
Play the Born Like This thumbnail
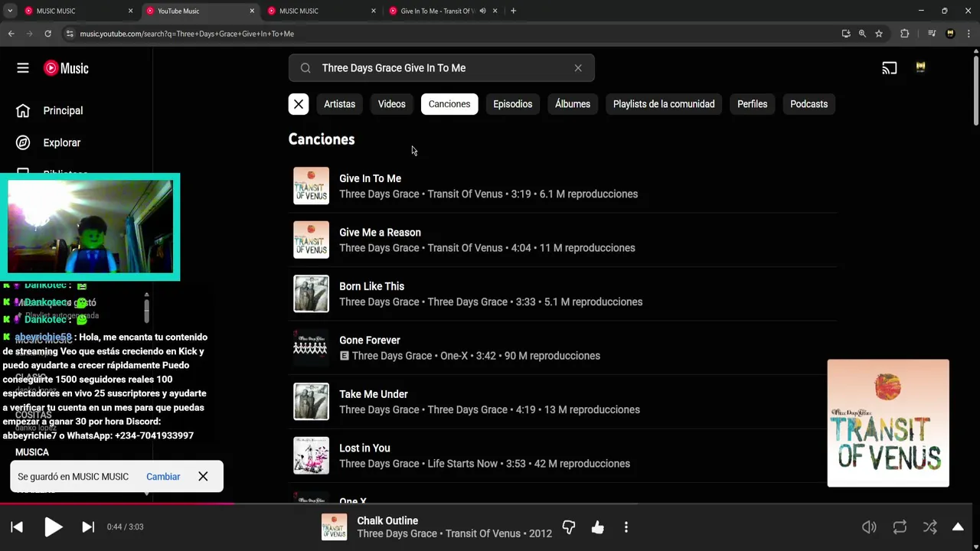click(311, 294)
